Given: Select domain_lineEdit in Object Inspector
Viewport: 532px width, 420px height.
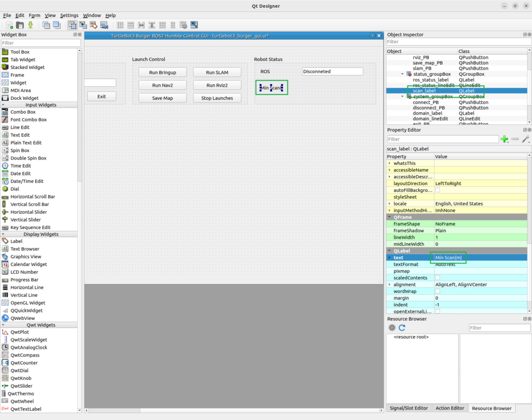Looking at the screenshot, I should pos(430,119).
